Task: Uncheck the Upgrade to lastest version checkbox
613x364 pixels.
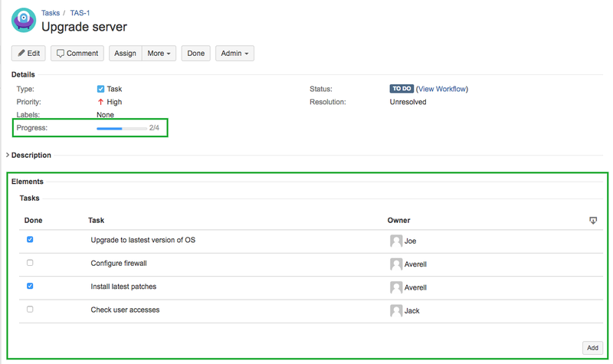Action: pos(30,240)
